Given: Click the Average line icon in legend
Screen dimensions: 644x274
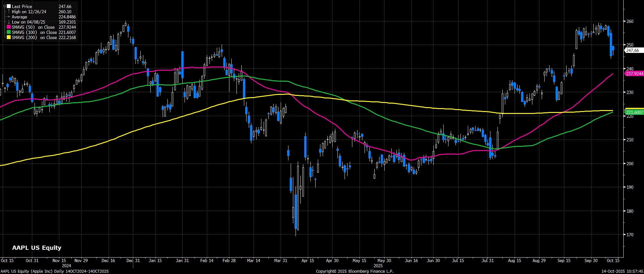Looking at the screenshot, I should pyautogui.click(x=9, y=17).
